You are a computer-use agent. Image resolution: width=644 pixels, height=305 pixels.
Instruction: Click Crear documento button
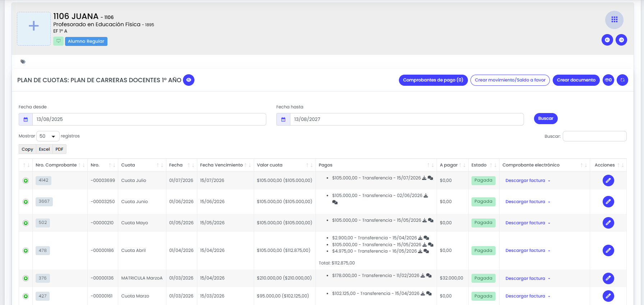pos(576,80)
